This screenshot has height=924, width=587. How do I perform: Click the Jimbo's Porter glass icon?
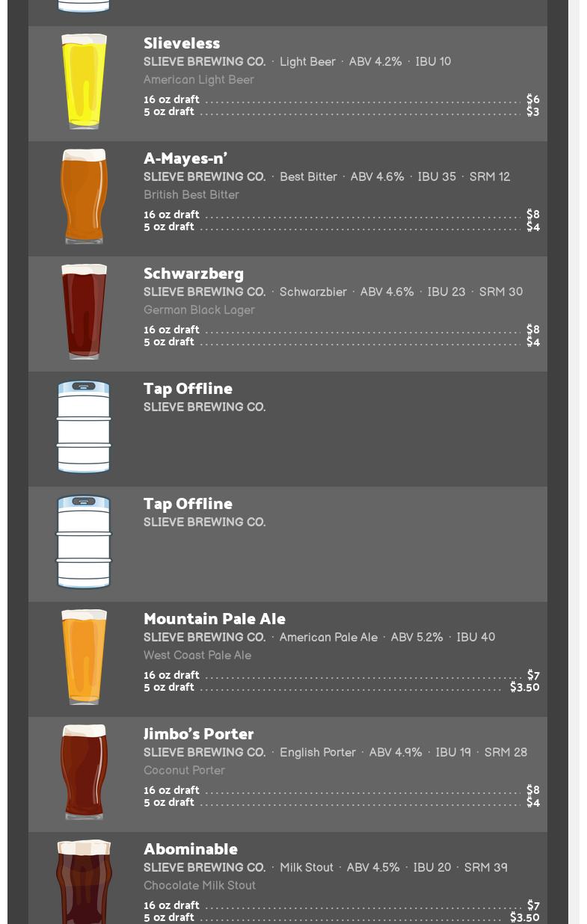click(84, 772)
